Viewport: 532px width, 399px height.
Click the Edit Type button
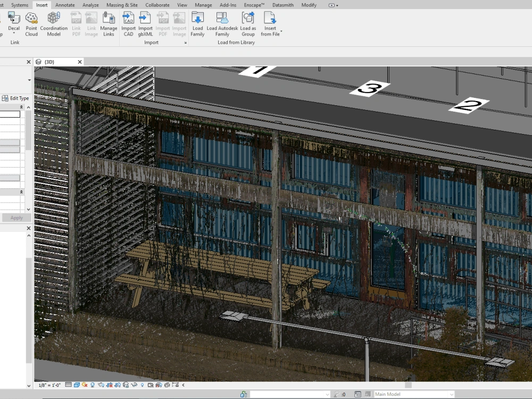(x=16, y=98)
